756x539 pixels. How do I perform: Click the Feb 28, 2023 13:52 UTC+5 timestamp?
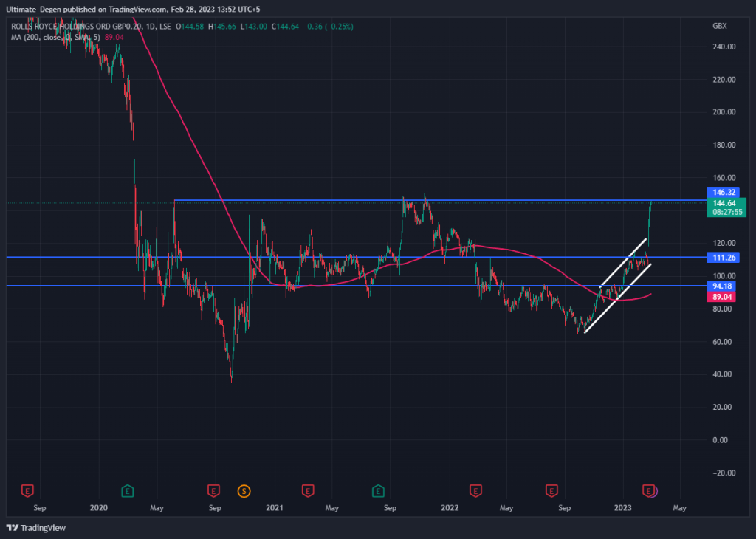(x=216, y=9)
